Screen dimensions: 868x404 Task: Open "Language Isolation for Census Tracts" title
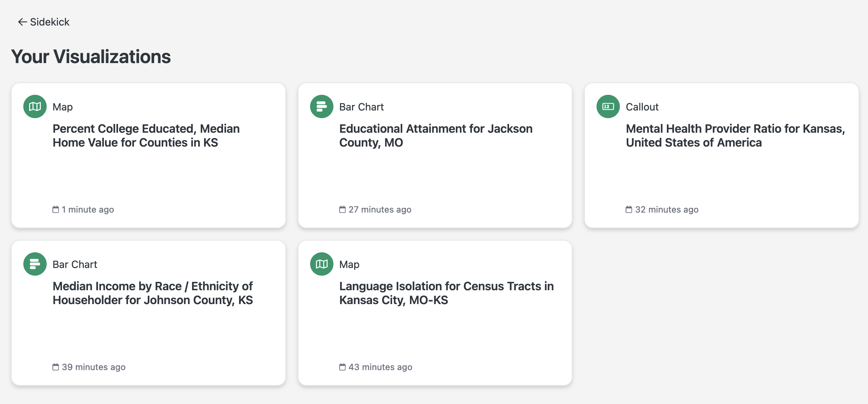pos(446,293)
